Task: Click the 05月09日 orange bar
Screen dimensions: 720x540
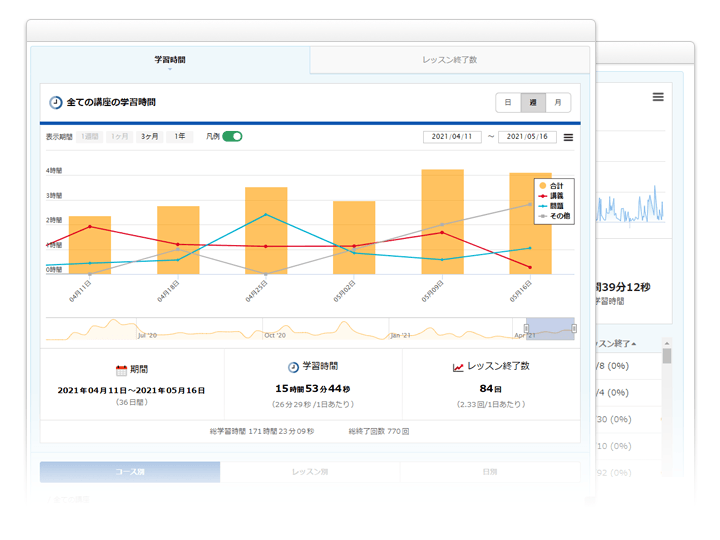Action: click(x=443, y=222)
